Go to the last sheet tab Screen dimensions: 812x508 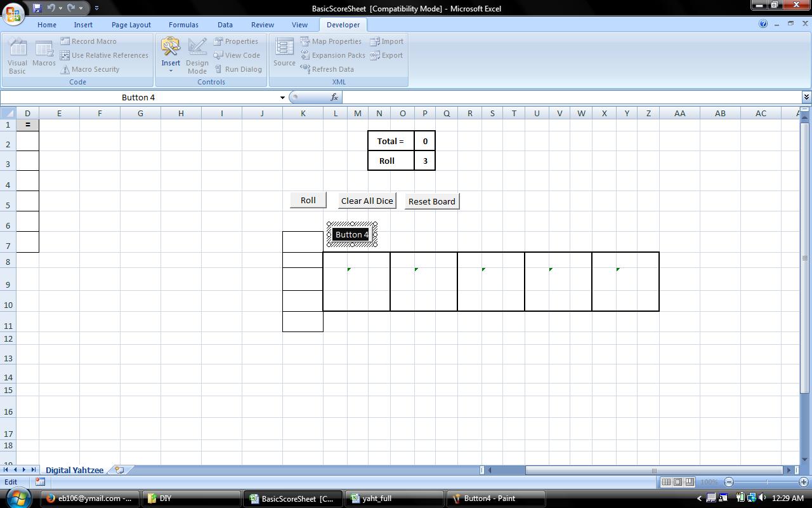coord(33,470)
